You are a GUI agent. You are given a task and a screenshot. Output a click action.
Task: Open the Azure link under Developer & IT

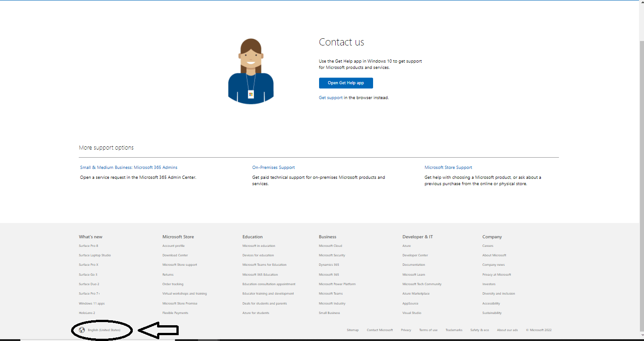406,246
